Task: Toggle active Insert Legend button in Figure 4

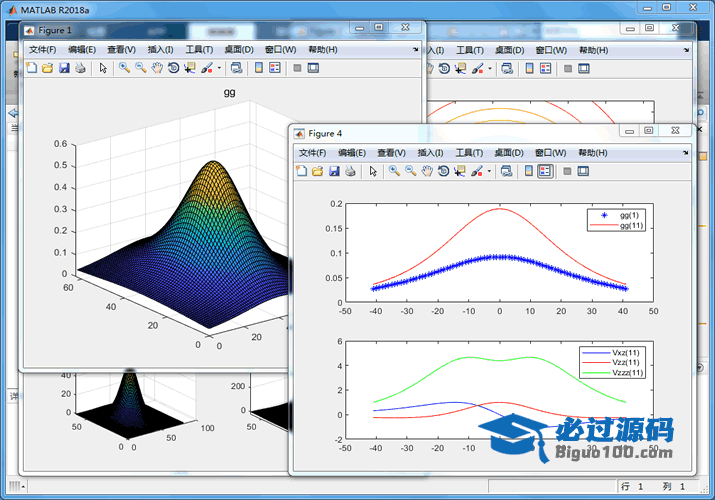Action: coord(545,171)
